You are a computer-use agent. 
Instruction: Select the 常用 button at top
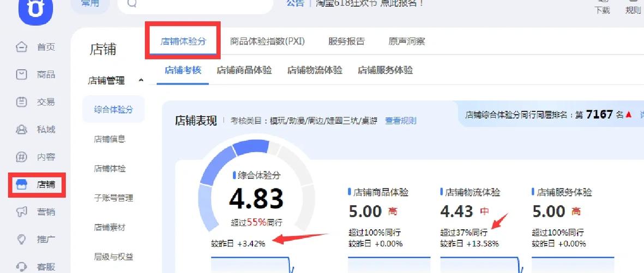pyautogui.click(x=91, y=4)
